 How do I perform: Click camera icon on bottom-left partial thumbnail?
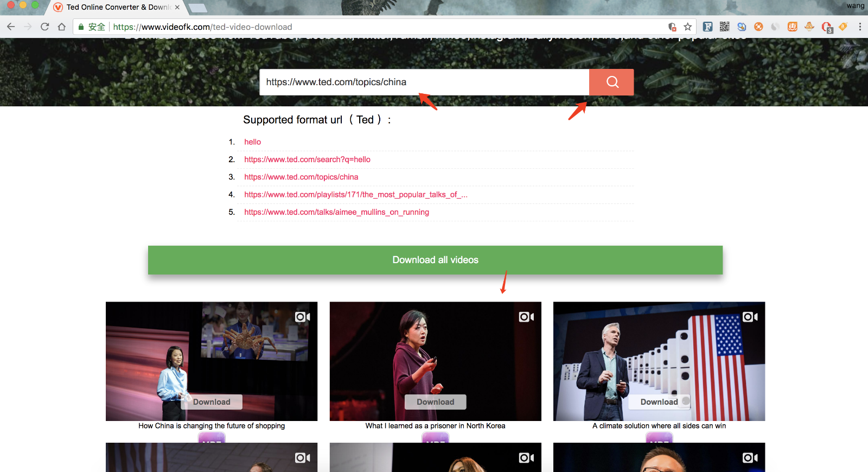click(303, 458)
